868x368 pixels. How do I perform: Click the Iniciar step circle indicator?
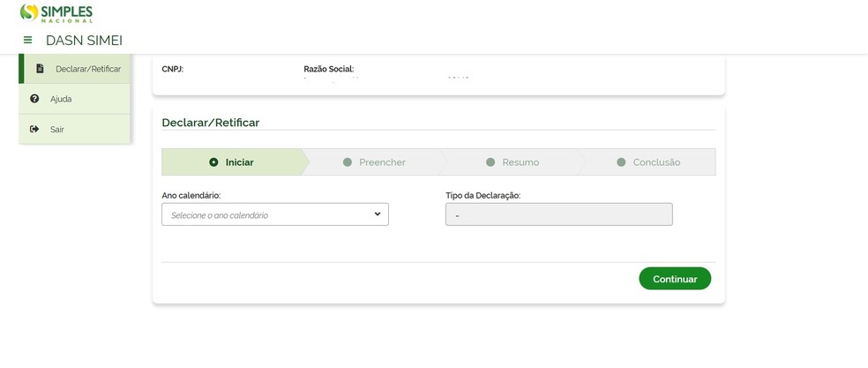tap(213, 162)
